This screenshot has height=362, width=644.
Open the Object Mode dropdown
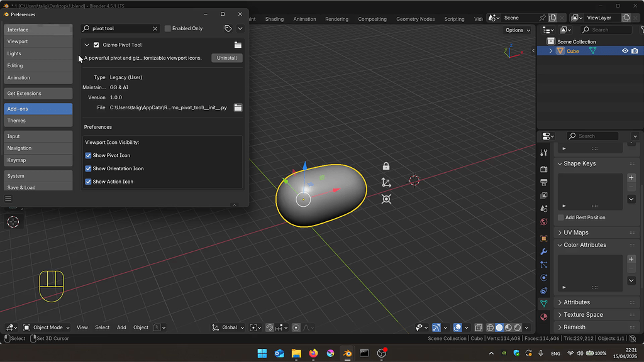[47, 327]
